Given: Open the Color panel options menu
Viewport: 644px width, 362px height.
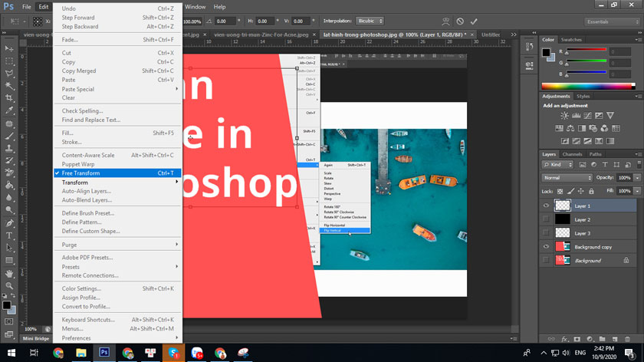Looking at the screenshot, I should [638, 40].
